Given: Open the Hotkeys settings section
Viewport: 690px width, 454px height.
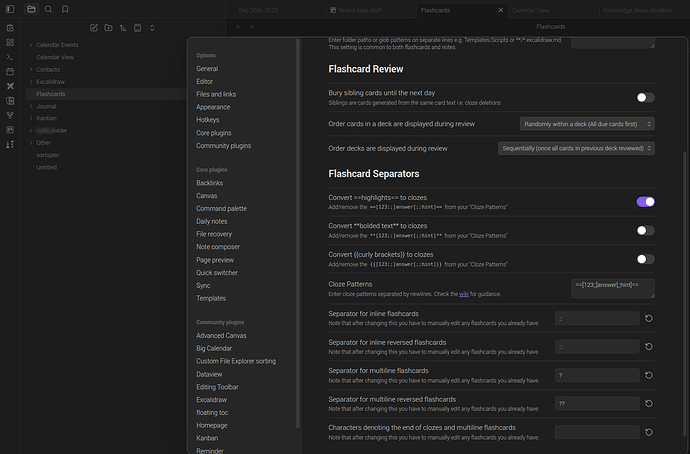Looking at the screenshot, I should tap(210, 120).
